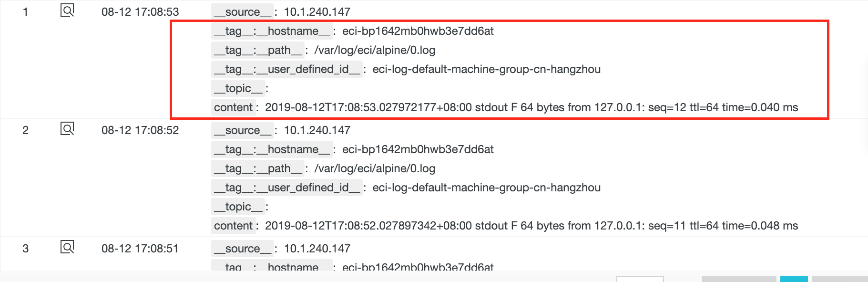Viewport: 868px width, 282px height.
Task: Select the content field label in entry 1
Action: tap(233, 107)
